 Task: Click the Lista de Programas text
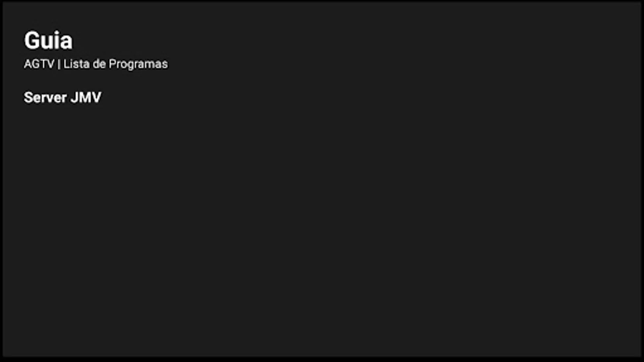pos(116,64)
